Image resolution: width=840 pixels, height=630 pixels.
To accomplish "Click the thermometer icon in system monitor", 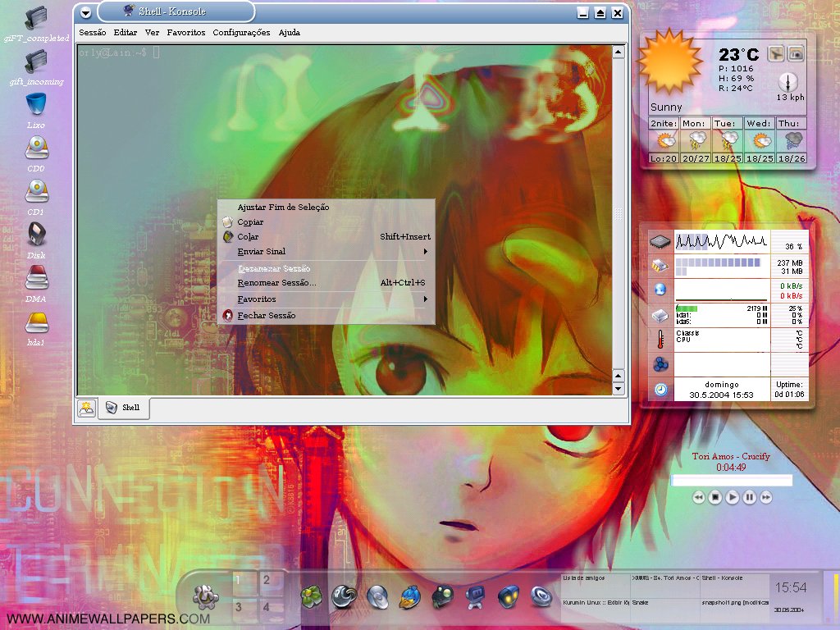I will [660, 340].
